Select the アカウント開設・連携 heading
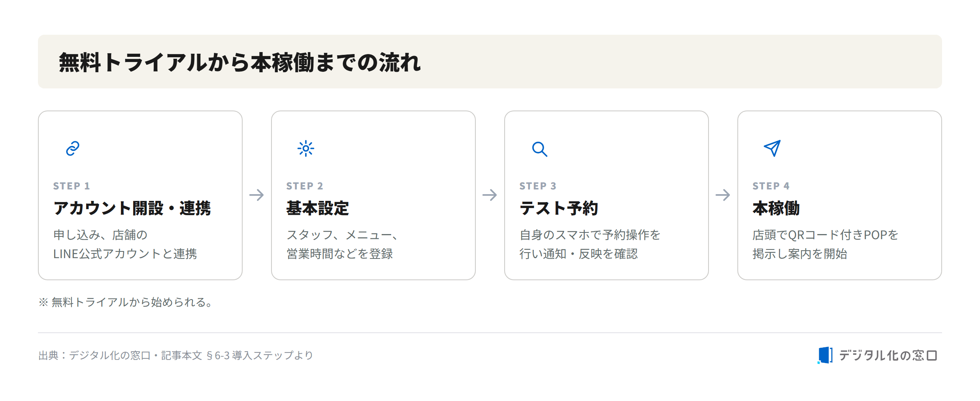980x401 pixels. click(132, 208)
